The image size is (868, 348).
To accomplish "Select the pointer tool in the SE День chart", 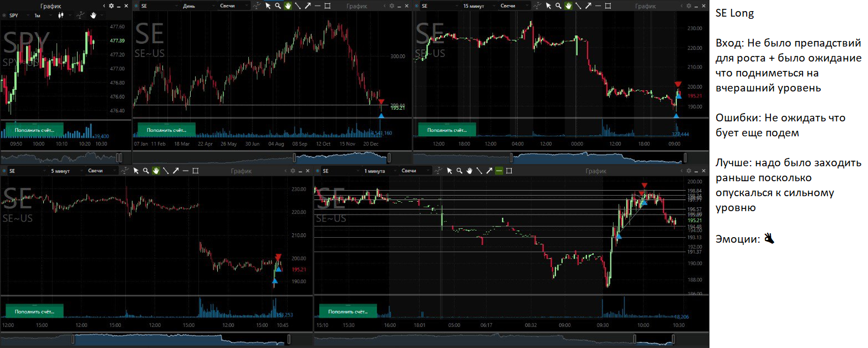I will coord(268,6).
